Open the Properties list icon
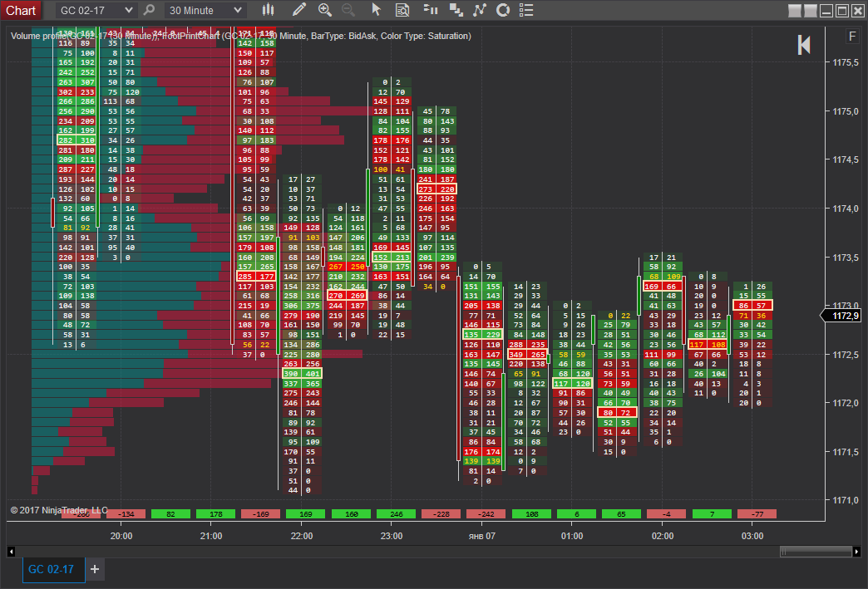 [x=525, y=10]
